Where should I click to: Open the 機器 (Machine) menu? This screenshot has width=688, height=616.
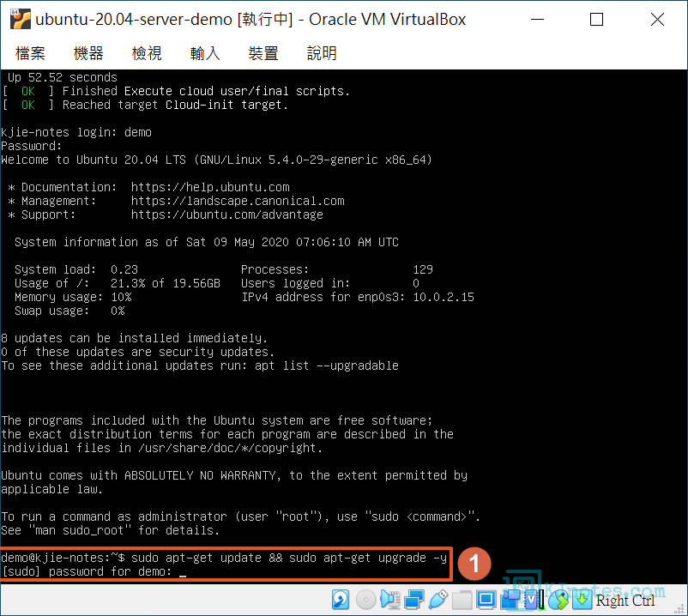point(88,53)
